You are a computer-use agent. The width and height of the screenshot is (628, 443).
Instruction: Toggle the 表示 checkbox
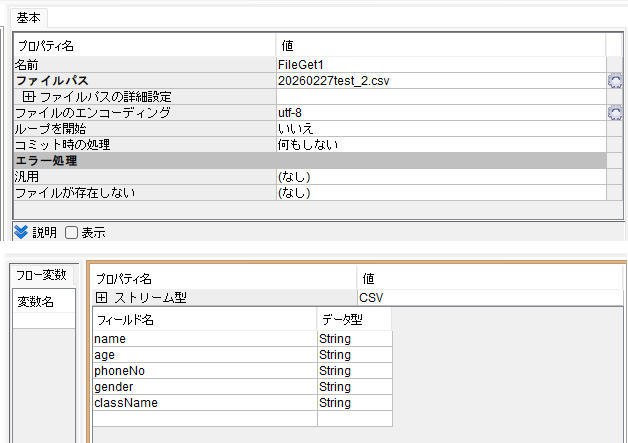(71, 233)
